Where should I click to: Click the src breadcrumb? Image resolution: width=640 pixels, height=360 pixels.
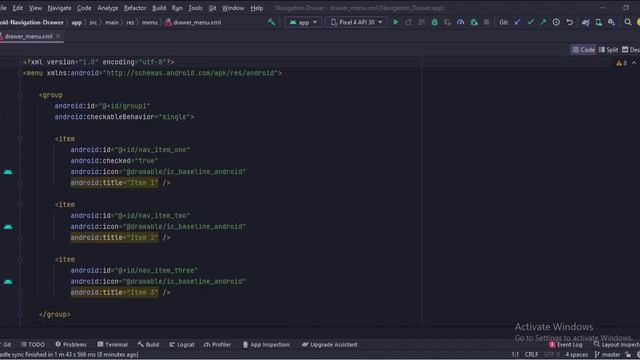pyautogui.click(x=93, y=22)
